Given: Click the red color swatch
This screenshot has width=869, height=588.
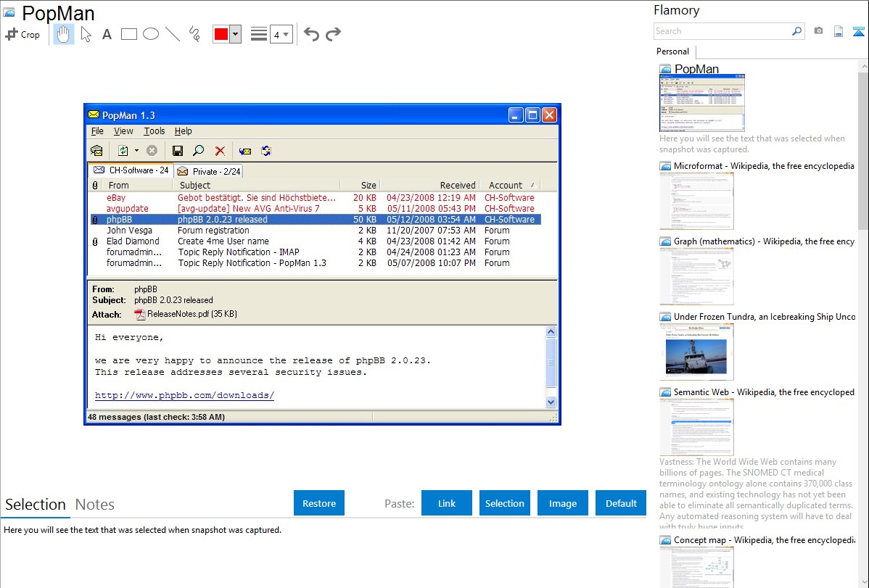Looking at the screenshot, I should [221, 34].
